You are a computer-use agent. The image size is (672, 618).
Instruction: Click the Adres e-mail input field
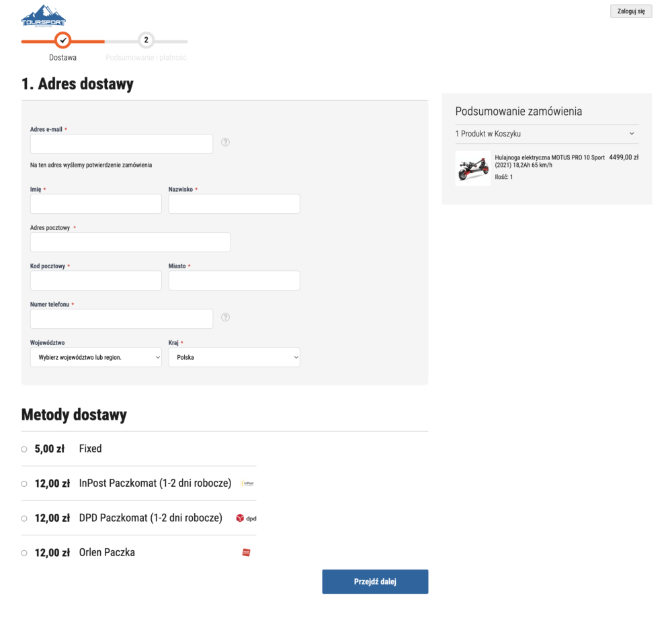[x=122, y=144]
